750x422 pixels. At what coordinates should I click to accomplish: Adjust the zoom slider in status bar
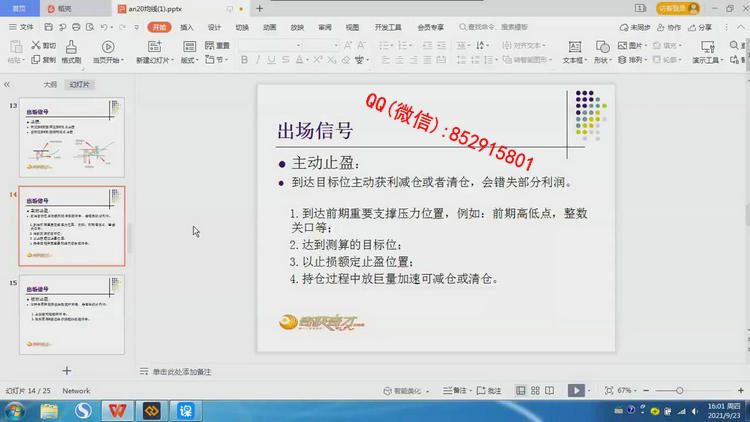pyautogui.click(x=680, y=390)
